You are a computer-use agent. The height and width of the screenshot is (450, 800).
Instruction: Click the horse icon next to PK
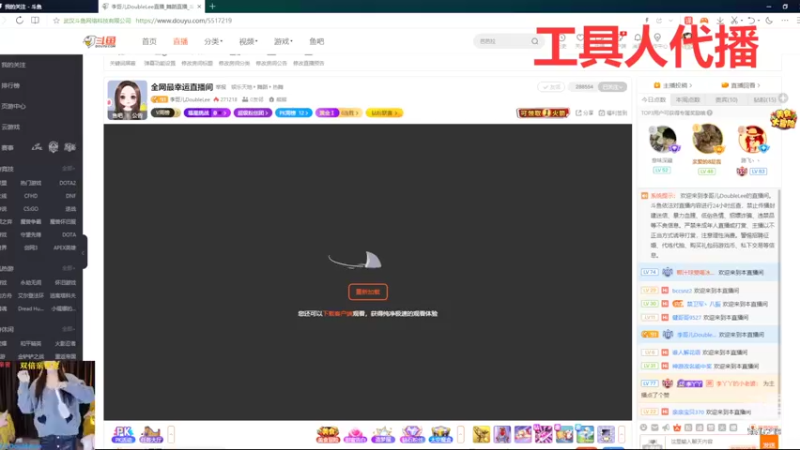point(151,434)
